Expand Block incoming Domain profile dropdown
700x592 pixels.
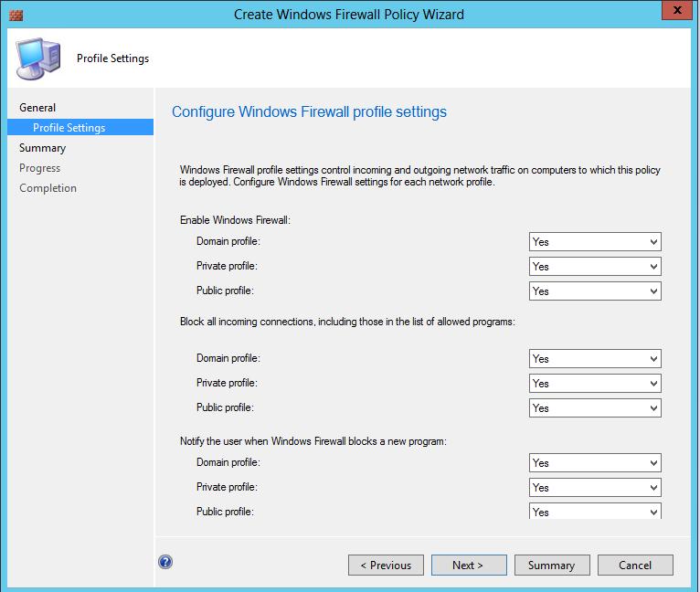[x=595, y=358]
